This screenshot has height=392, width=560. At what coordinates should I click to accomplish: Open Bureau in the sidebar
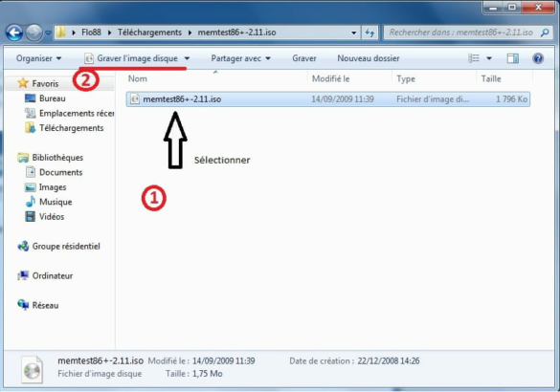(53, 98)
